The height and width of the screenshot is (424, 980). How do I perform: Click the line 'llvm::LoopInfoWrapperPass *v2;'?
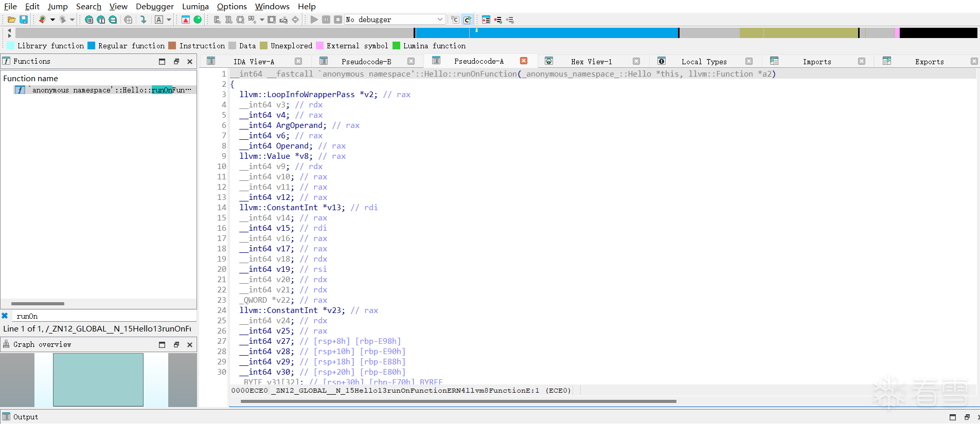tap(308, 95)
